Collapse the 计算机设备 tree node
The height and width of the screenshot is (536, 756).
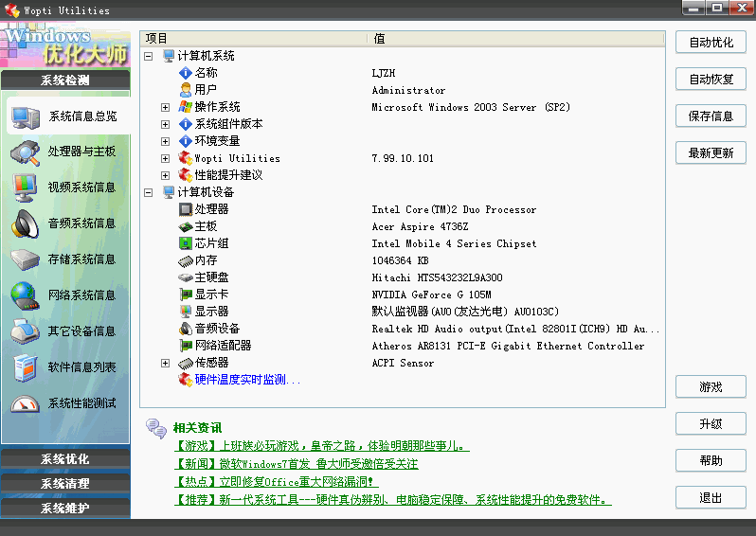(x=149, y=192)
